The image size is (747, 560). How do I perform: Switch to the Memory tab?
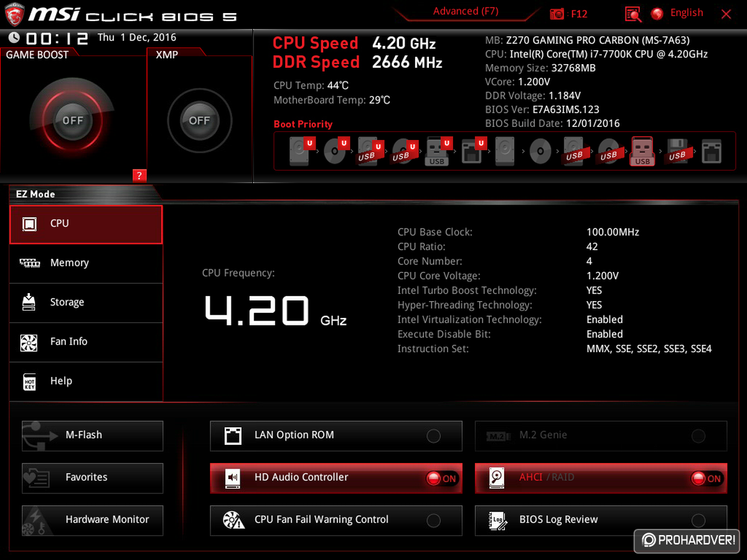pyautogui.click(x=86, y=263)
